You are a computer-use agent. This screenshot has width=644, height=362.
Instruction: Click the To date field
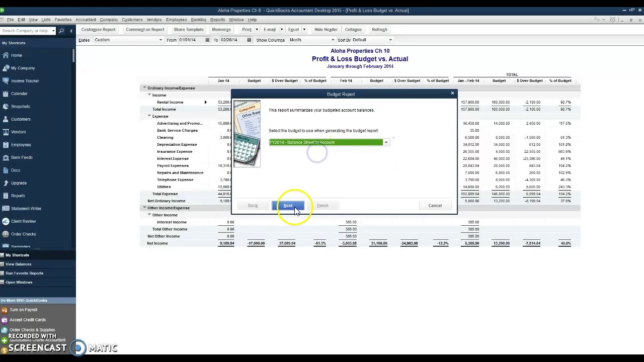tap(233, 40)
